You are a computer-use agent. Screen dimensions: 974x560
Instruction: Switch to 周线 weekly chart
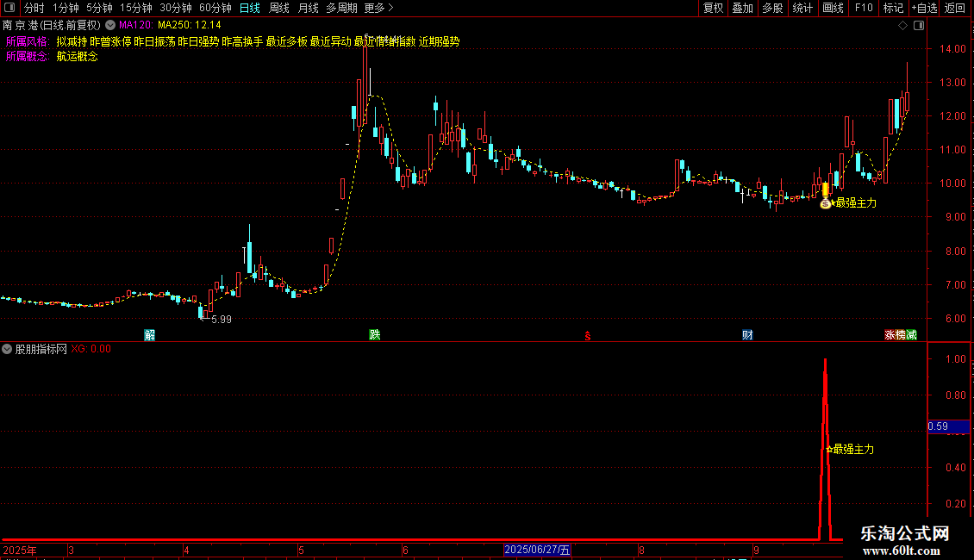(279, 8)
